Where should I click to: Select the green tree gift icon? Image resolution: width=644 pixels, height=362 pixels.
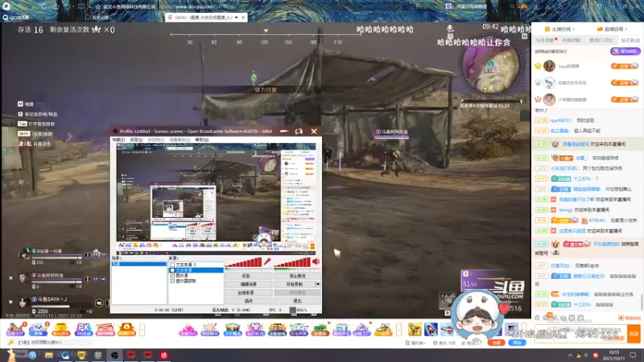coord(320,329)
